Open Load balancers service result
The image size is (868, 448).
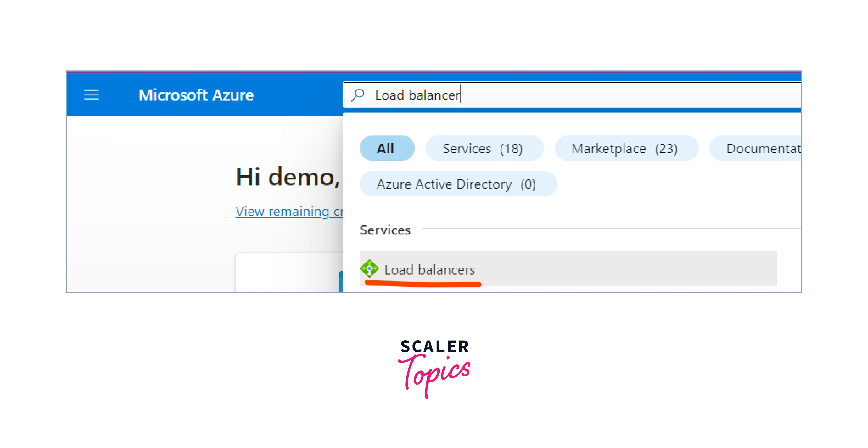click(x=430, y=270)
